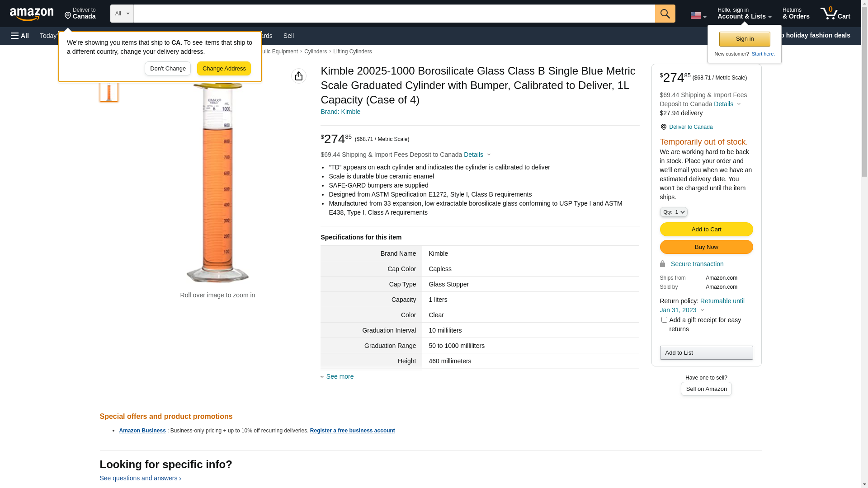This screenshot has width=868, height=488.
Task: Open the Qty quantity dropdown
Action: click(673, 212)
